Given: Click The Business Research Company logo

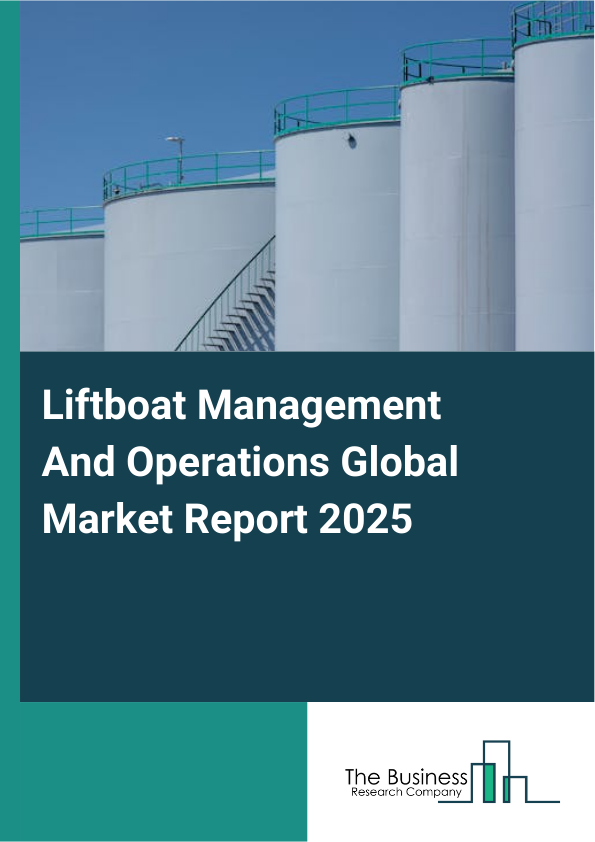Looking at the screenshot, I should 452,772.
